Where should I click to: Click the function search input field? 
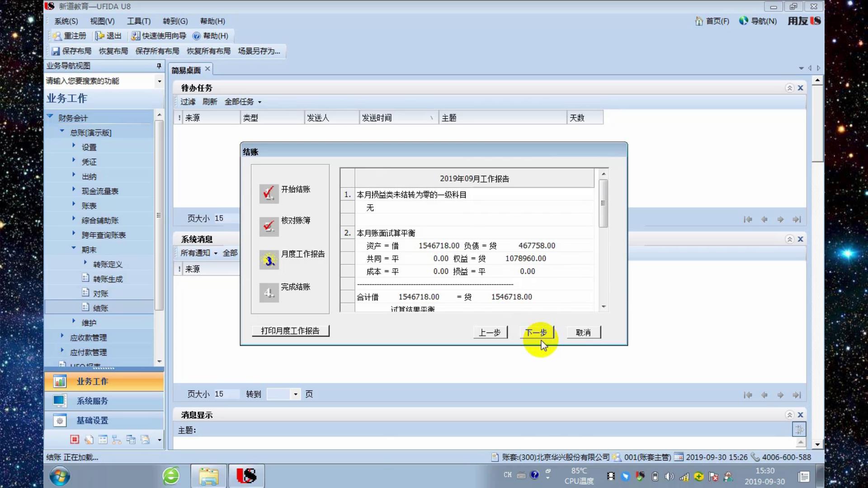(99, 81)
